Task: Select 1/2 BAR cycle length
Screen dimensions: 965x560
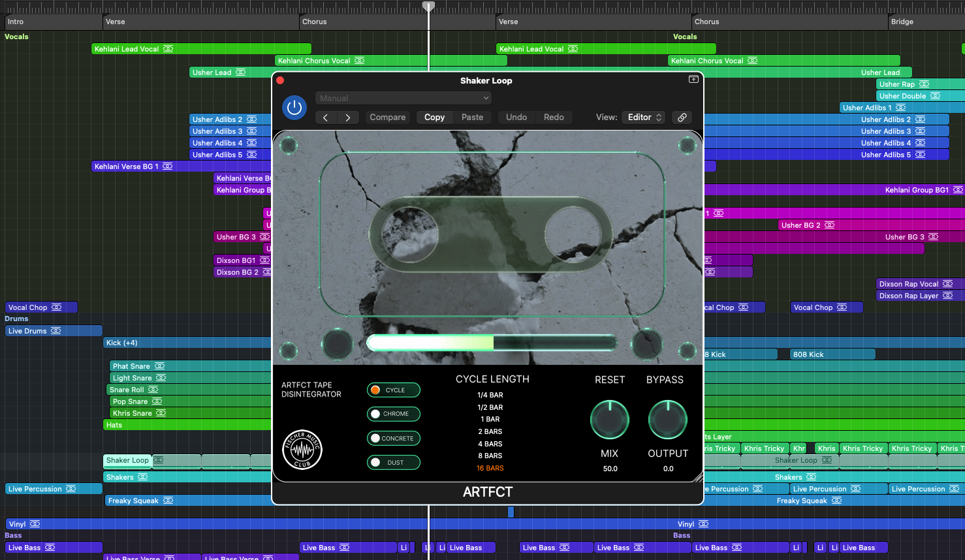Action: coord(490,407)
